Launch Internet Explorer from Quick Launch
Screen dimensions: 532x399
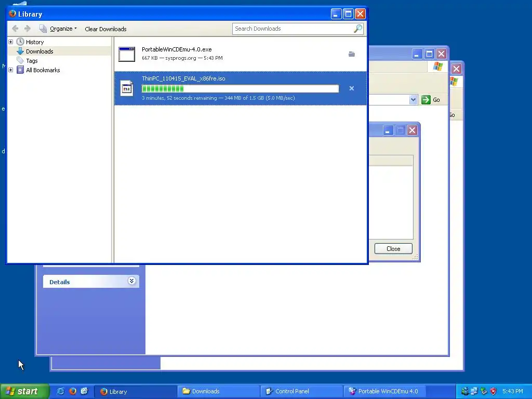[60, 391]
